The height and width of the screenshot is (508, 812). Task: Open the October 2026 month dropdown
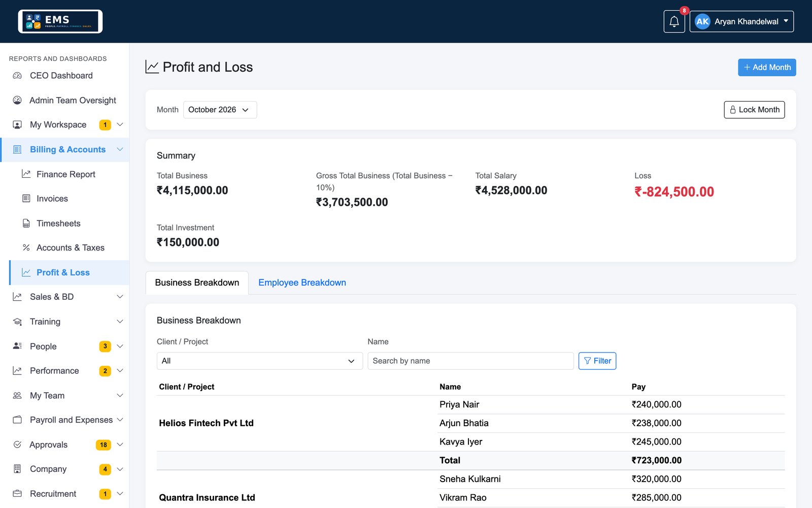[x=220, y=110]
